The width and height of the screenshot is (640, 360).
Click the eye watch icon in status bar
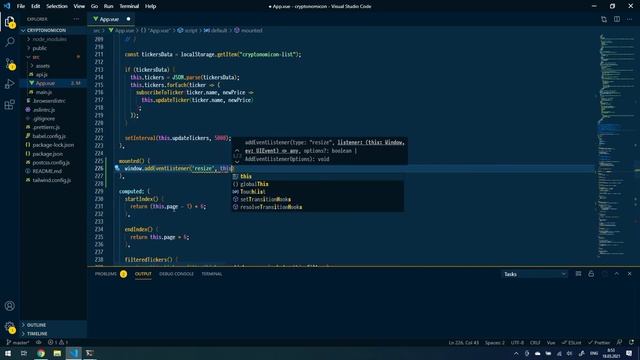tap(39, 342)
